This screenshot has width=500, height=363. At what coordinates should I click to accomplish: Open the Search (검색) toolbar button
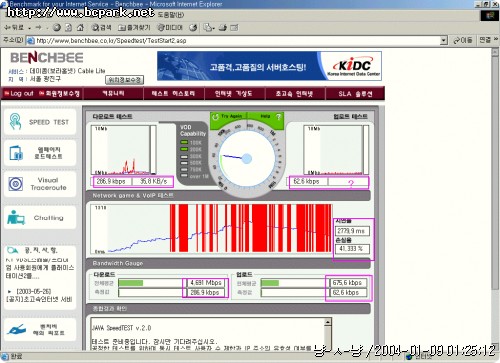pyautogui.click(x=101, y=28)
